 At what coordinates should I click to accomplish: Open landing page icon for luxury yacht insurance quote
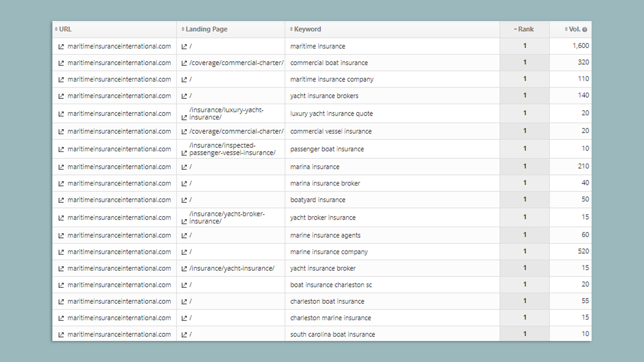(x=184, y=118)
